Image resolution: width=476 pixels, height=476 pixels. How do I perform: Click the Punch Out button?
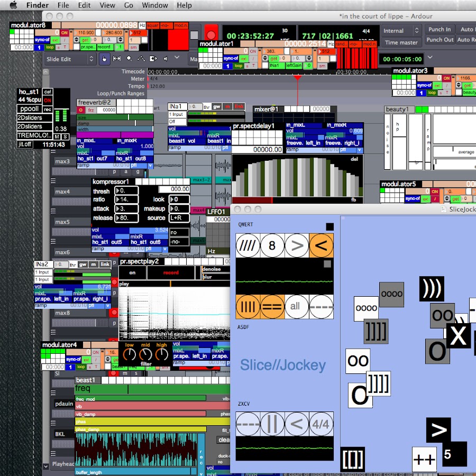(440, 40)
